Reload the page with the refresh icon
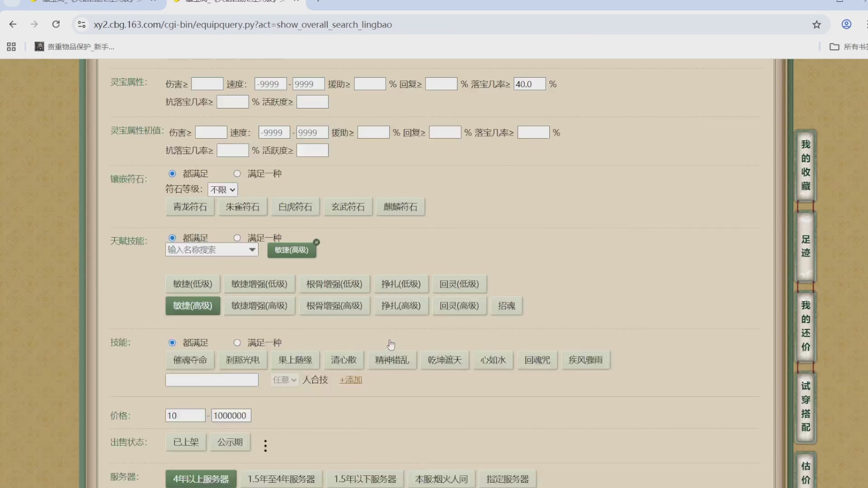868x488 pixels. pos(56,24)
